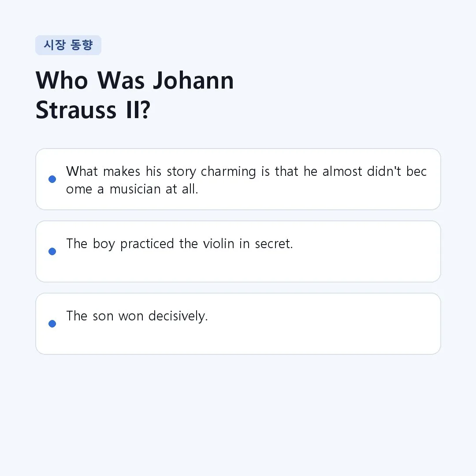Click the word "Who" at the title start
The height and width of the screenshot is (476, 476).
click(x=62, y=81)
